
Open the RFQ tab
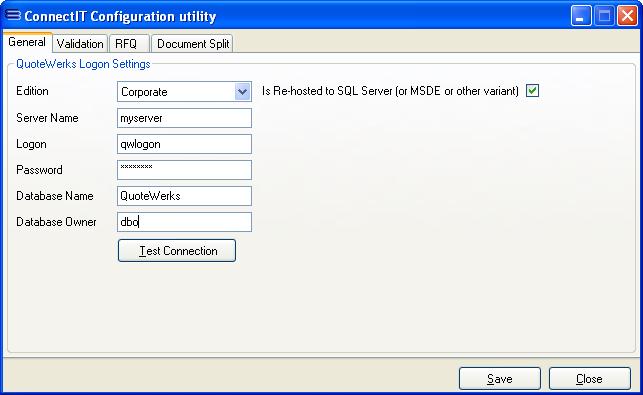click(x=129, y=43)
